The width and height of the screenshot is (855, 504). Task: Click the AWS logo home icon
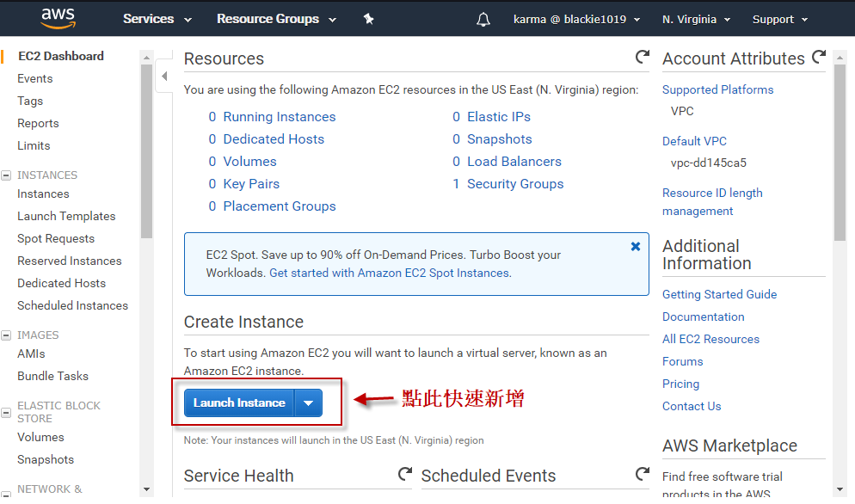click(58, 18)
